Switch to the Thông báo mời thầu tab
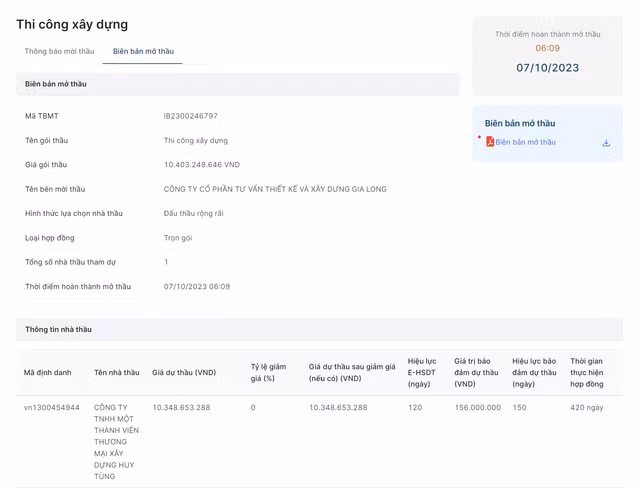Viewport: 640px width, 488px height. coord(59,51)
